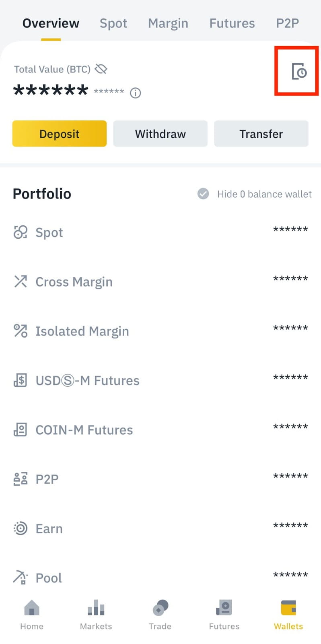
Task: Go to Home in bottom navigation
Action: coord(32,614)
